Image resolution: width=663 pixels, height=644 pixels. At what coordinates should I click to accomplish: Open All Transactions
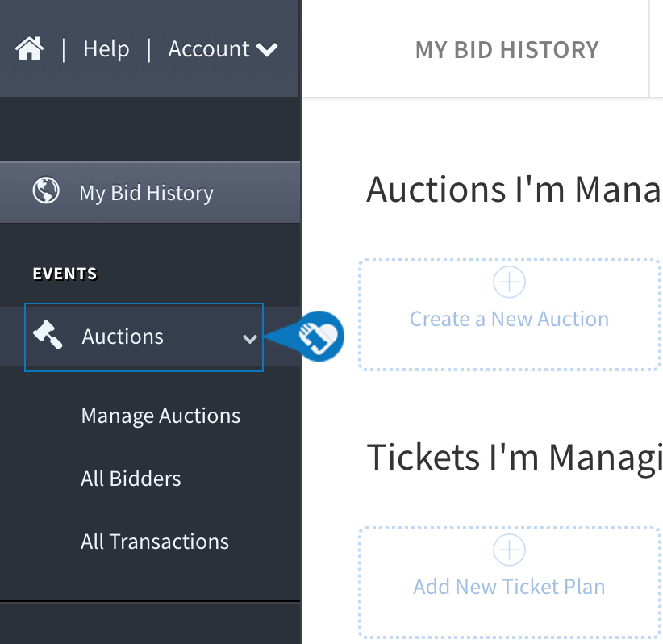coord(155,542)
